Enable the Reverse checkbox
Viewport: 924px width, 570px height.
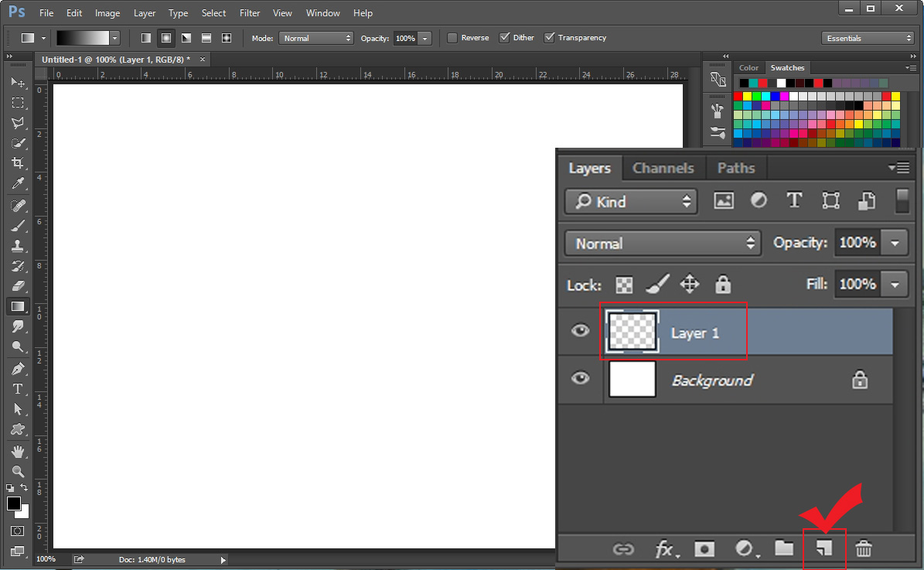(452, 38)
